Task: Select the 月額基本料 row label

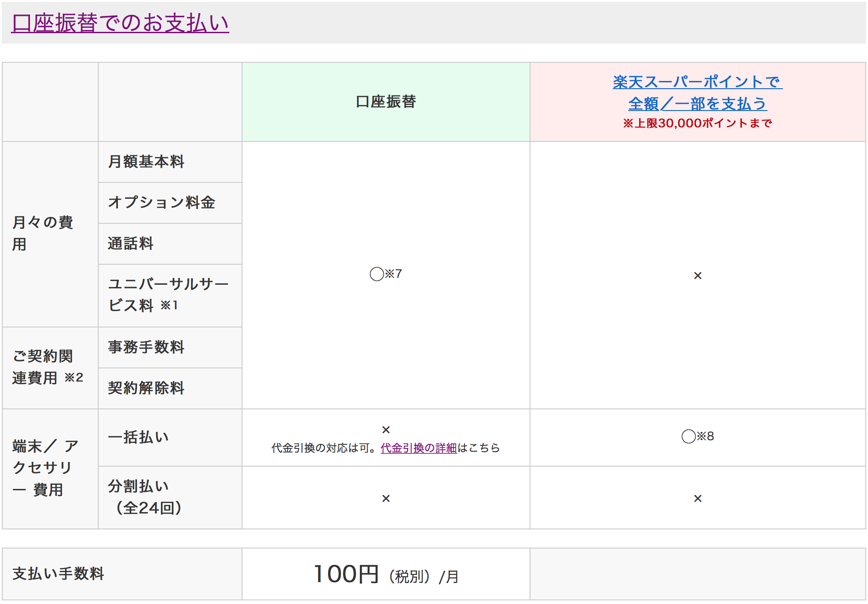Action: tap(146, 161)
